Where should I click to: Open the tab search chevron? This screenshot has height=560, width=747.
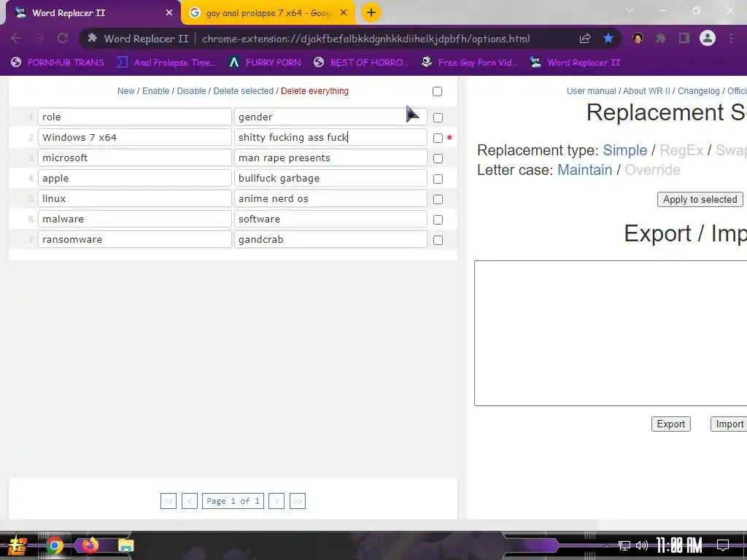tap(630, 10)
